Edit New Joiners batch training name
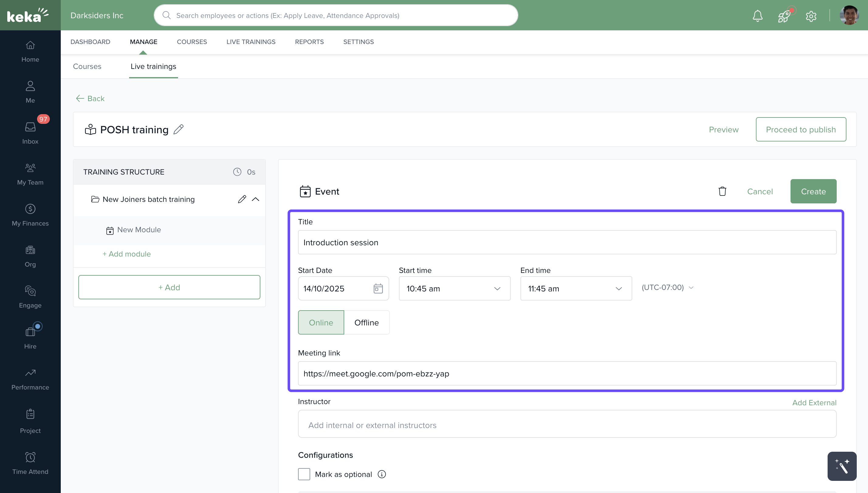Image resolution: width=868 pixels, height=493 pixels. coord(242,199)
